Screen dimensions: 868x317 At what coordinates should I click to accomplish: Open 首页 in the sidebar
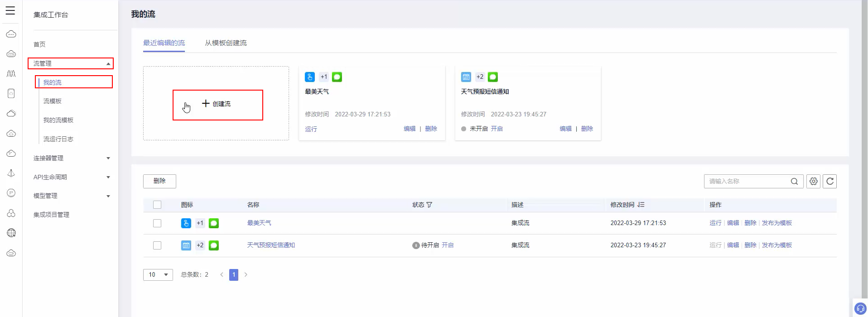(x=39, y=44)
